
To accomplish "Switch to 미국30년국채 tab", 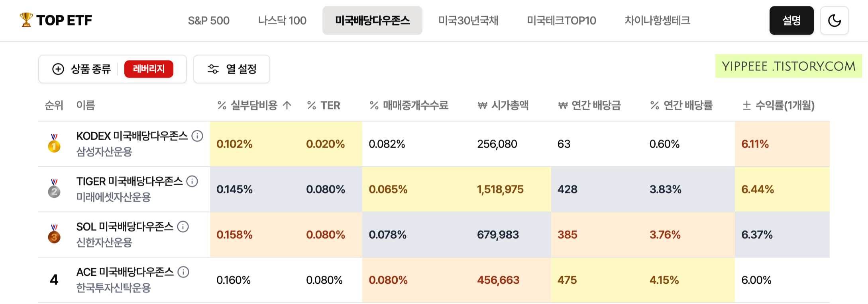I will pyautogui.click(x=468, y=20).
